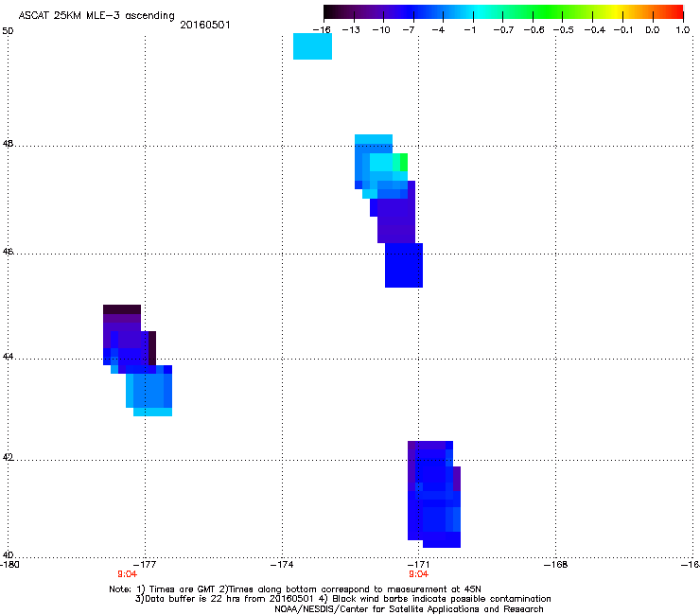Click the 1.0 color bar label
The image size is (700, 615).
(x=683, y=30)
